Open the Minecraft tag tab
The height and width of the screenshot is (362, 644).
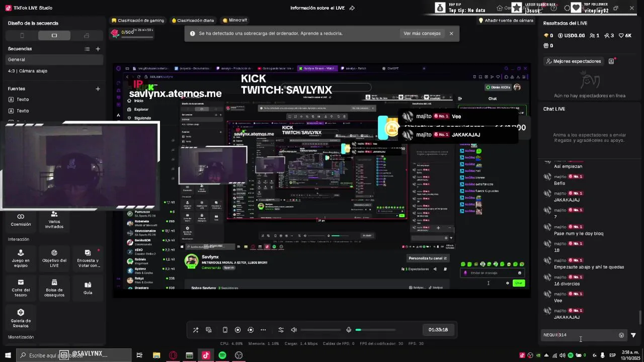235,21
